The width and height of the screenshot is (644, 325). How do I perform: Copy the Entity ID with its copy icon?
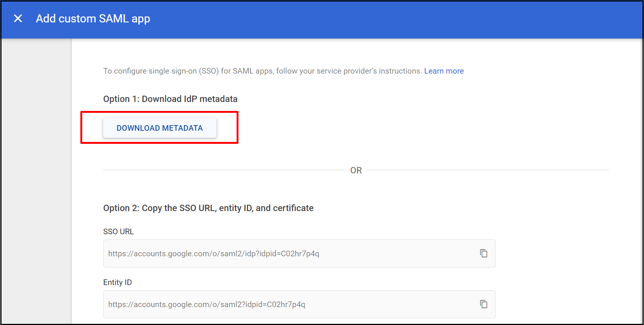pyautogui.click(x=484, y=304)
